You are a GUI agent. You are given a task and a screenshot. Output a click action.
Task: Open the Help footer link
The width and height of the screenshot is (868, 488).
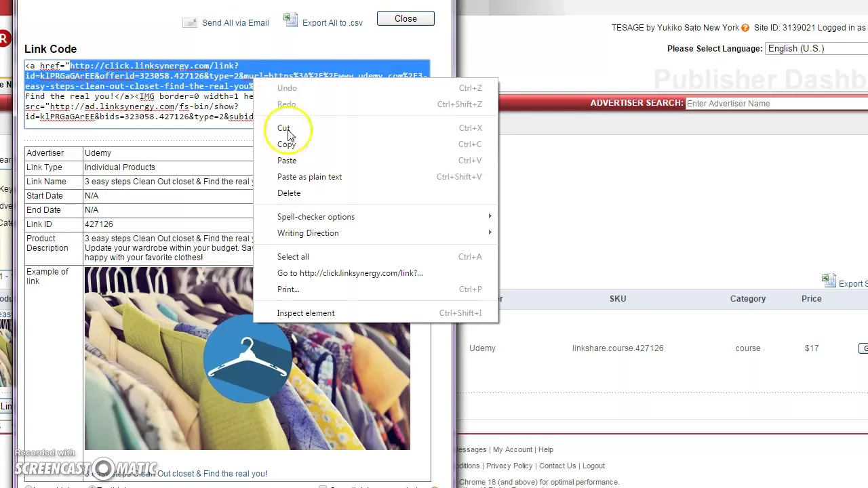[x=546, y=450]
